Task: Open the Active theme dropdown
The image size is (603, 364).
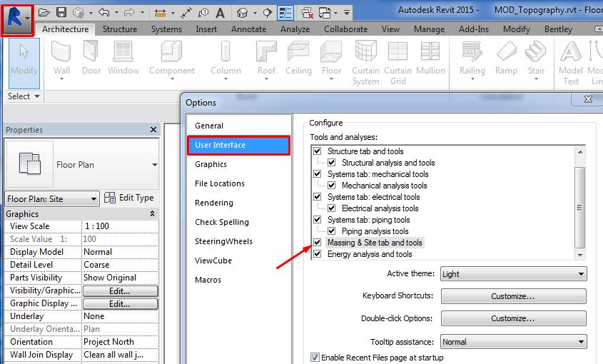Action: tap(513, 274)
